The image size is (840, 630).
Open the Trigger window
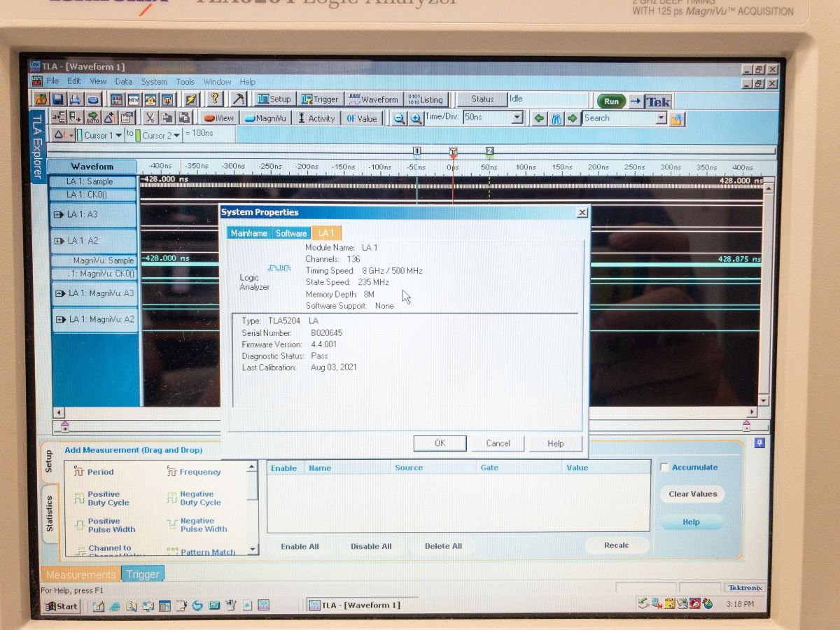(319, 99)
